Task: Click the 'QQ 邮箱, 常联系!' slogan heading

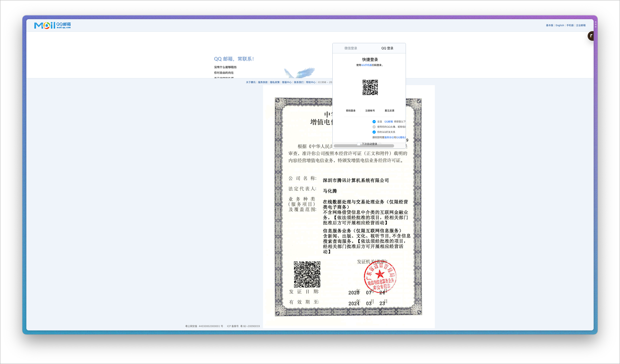Action: tap(234, 59)
